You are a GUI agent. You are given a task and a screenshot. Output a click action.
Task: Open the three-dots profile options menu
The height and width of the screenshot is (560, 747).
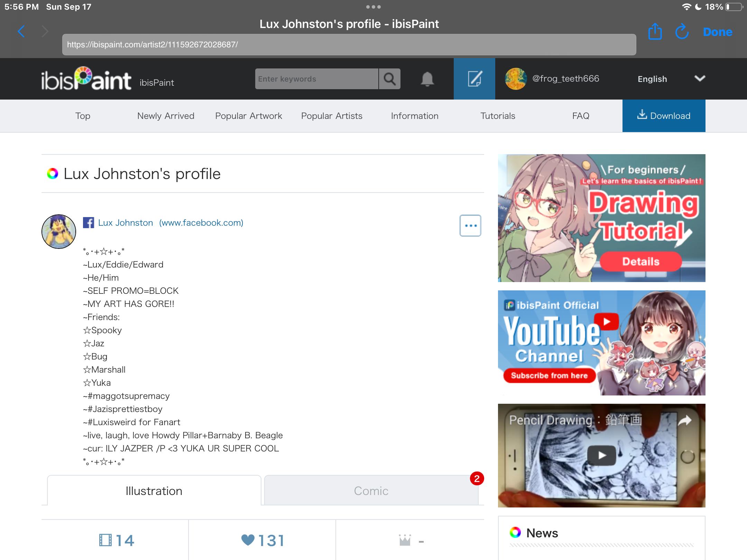(x=470, y=226)
